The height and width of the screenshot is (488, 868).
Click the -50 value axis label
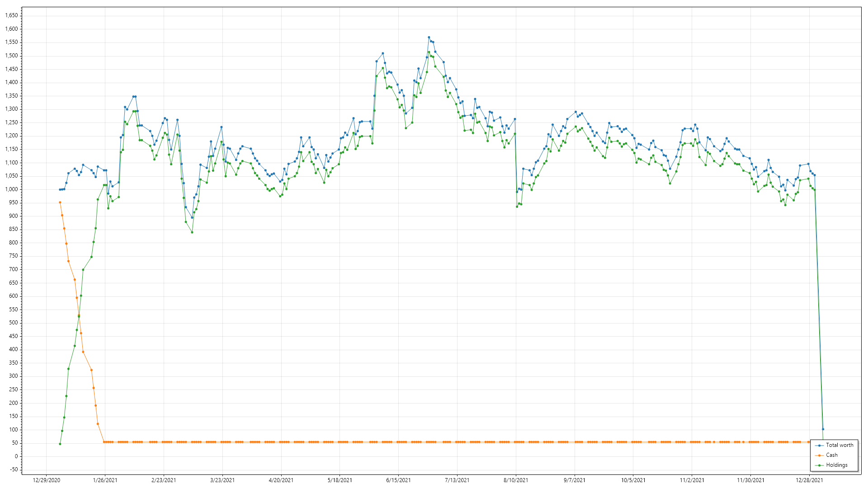[13, 469]
